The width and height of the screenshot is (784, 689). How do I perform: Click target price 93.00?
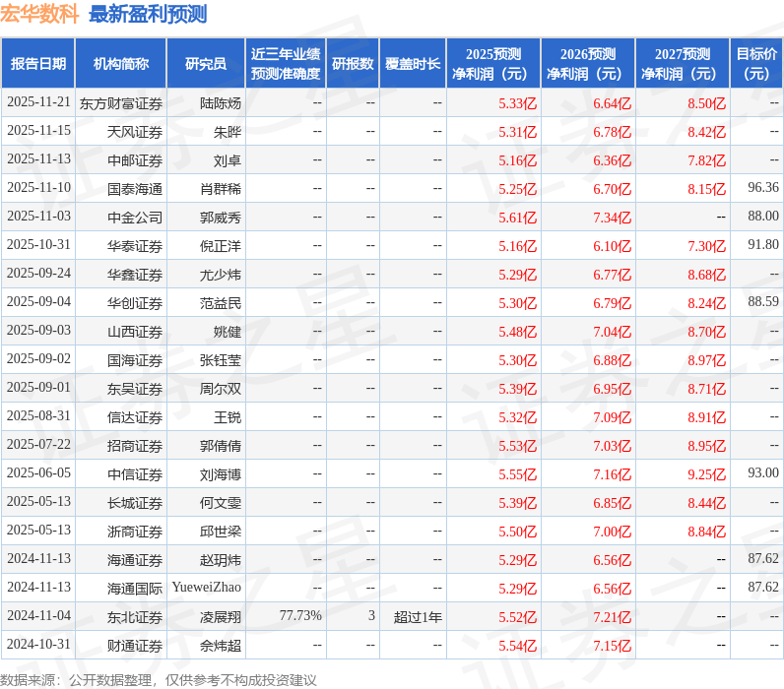click(x=763, y=472)
